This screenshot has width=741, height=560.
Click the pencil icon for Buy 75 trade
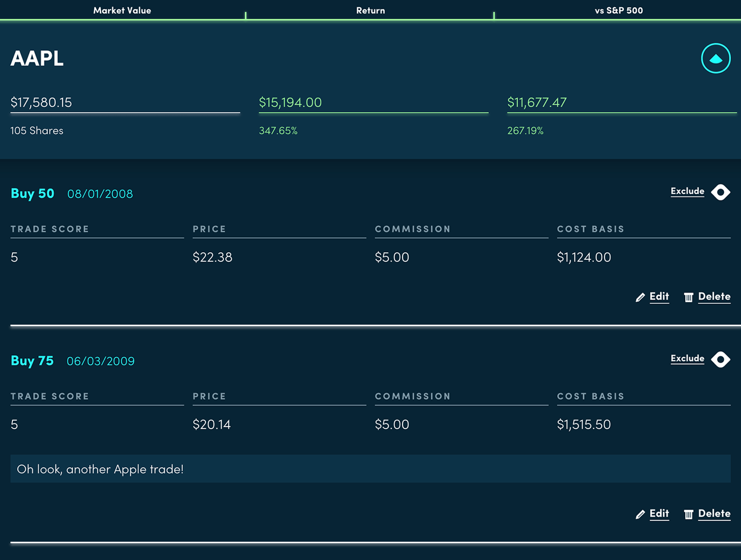coord(640,515)
